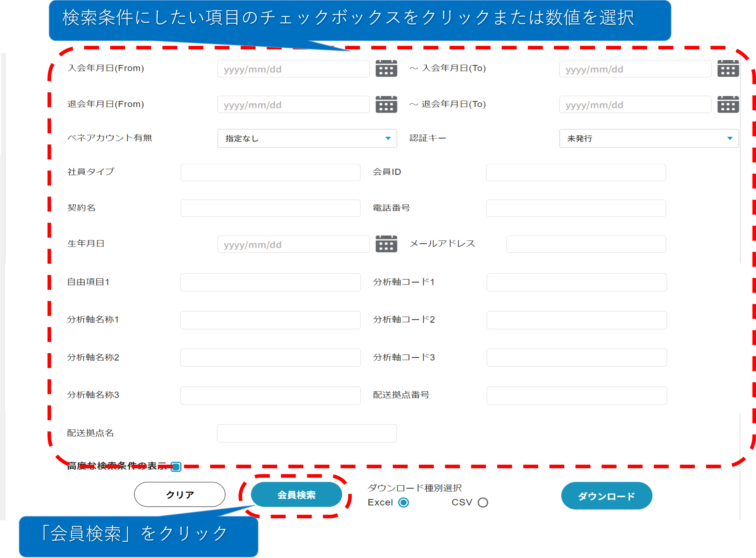
Task: Expand ベネアカウント有無 dropdown
Action: tap(307, 139)
